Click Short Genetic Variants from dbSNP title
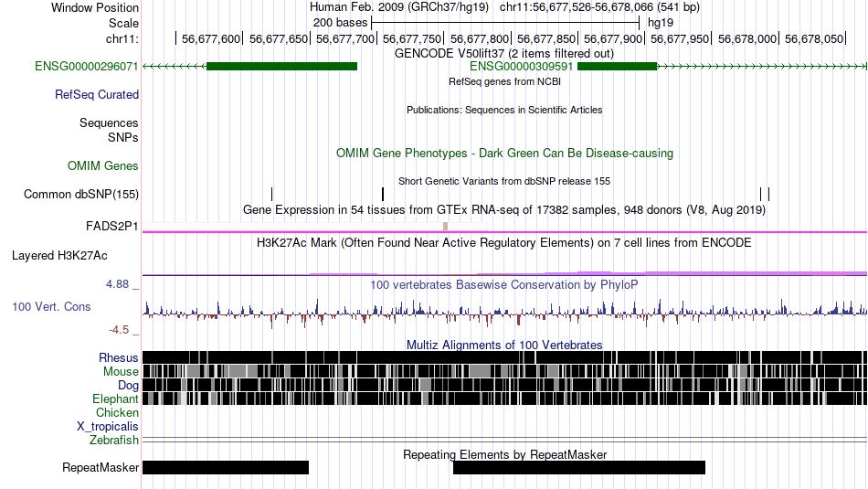868x489 pixels. (504, 181)
